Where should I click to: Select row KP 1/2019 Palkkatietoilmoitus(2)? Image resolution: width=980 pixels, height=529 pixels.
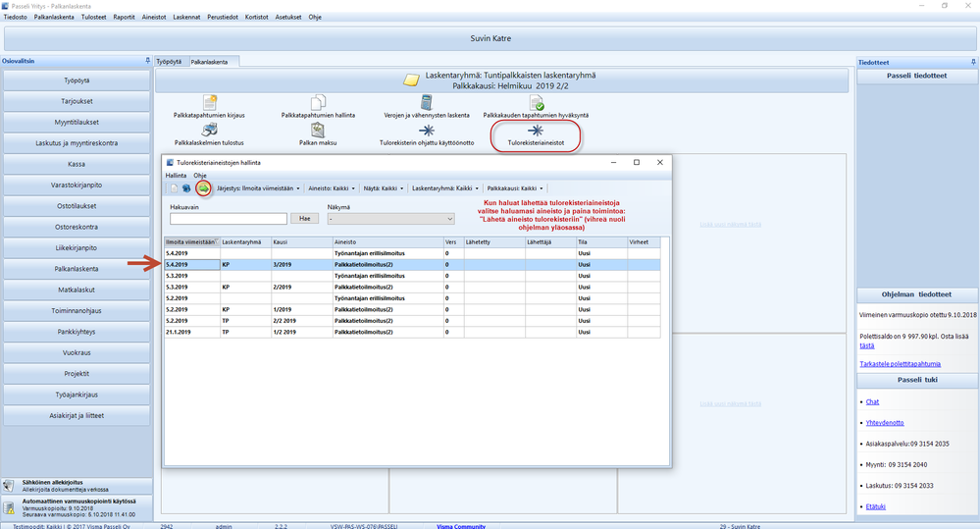(412, 309)
